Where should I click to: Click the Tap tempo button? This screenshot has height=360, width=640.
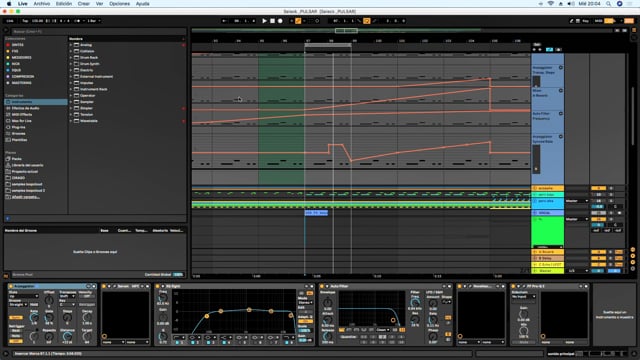[x=25, y=21]
